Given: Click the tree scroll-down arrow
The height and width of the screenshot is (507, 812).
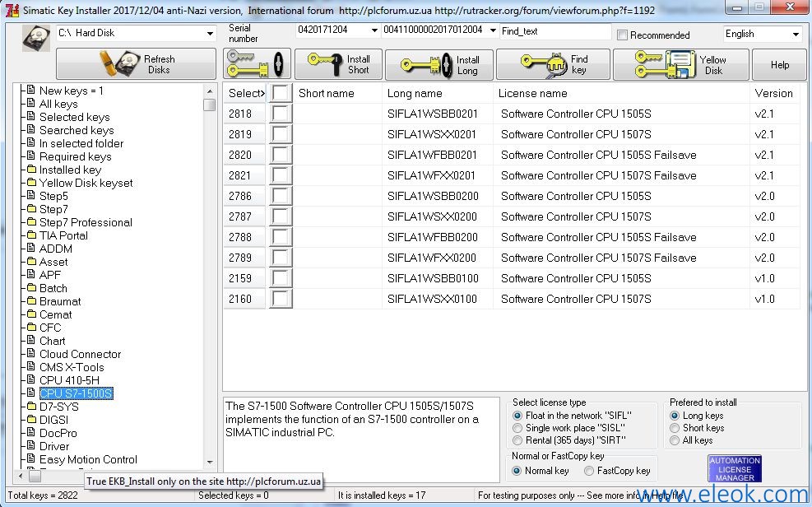Looking at the screenshot, I should click(x=210, y=462).
